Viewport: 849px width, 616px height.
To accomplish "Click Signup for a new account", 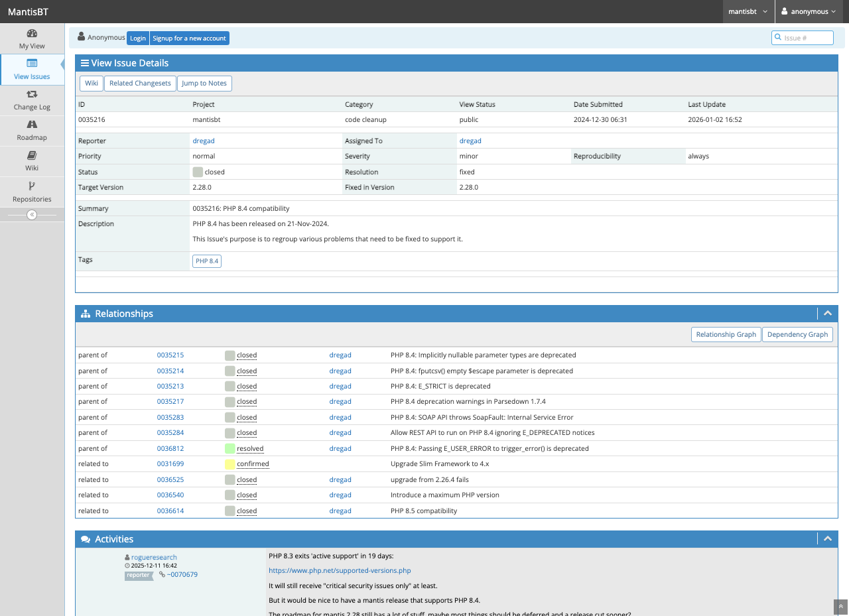I will pos(190,38).
